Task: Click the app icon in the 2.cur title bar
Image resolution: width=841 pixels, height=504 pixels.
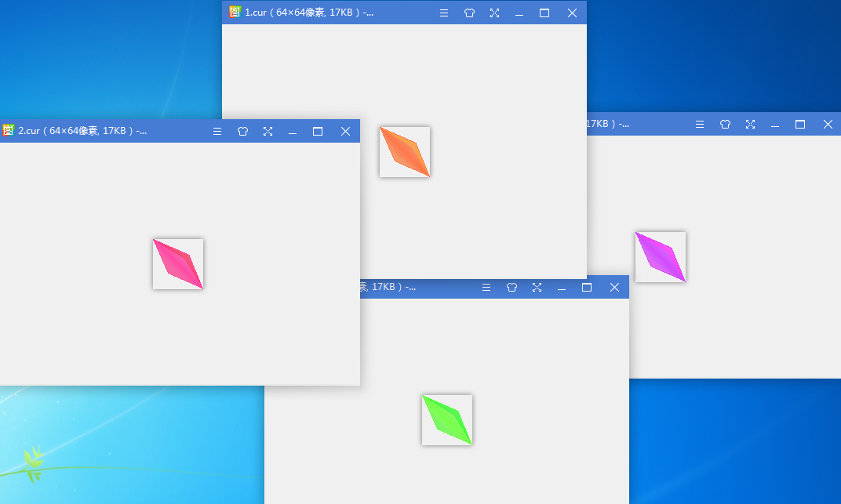Action: tap(8, 130)
